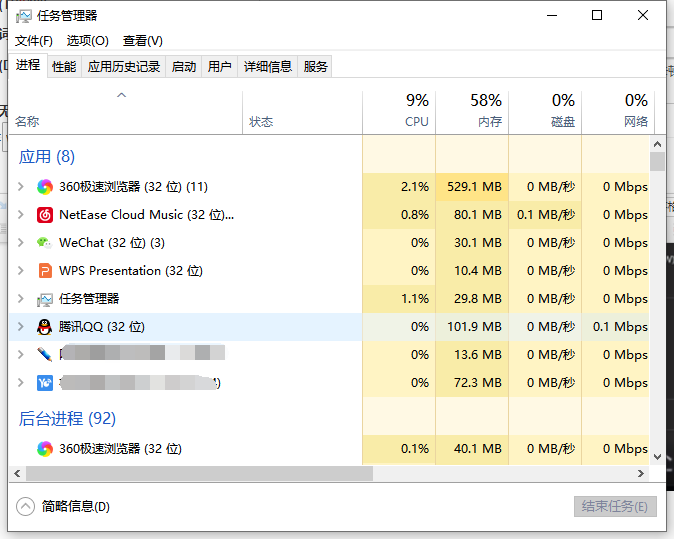Click the 任务管理器 process row icon

pos(45,299)
